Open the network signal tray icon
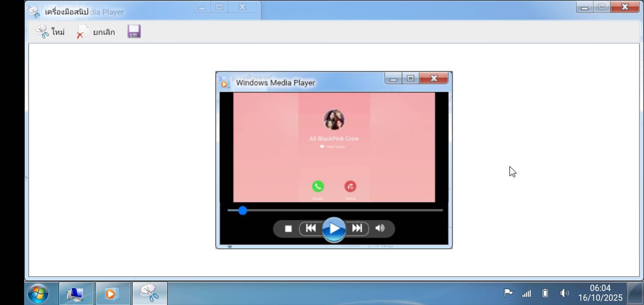Viewport: 644px width, 305px height. click(x=527, y=293)
